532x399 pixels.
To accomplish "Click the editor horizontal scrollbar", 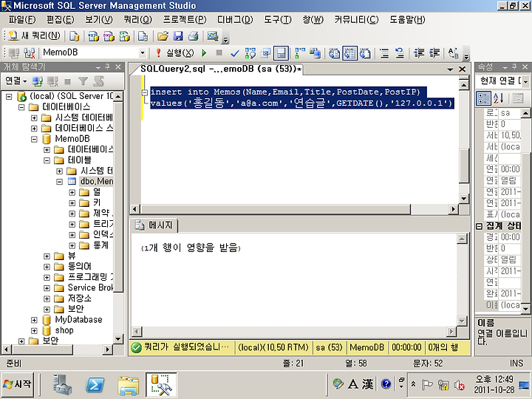I will [x=275, y=209].
